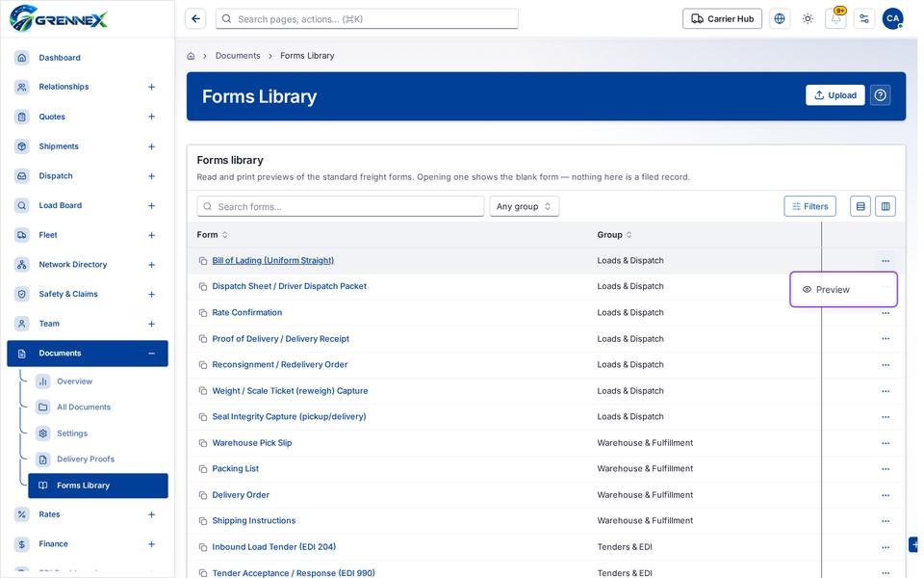This screenshot has height=578, width=924.
Task: Open the CA user avatar menu
Action: (892, 19)
